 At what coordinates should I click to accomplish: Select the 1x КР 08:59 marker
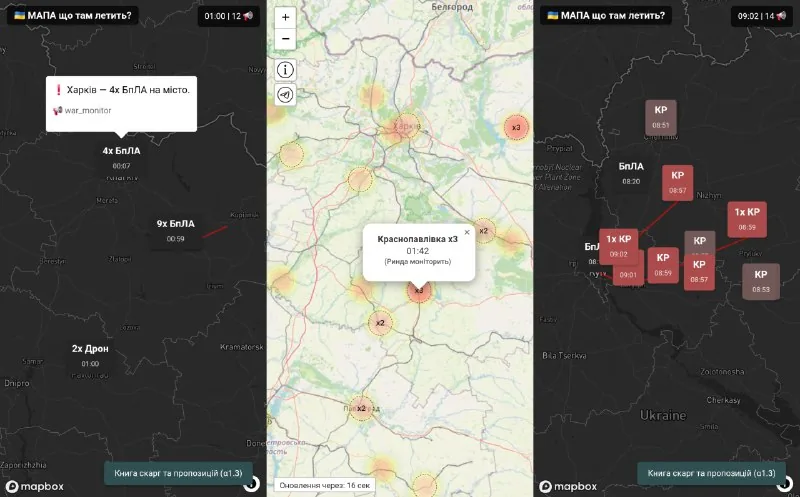tap(747, 219)
